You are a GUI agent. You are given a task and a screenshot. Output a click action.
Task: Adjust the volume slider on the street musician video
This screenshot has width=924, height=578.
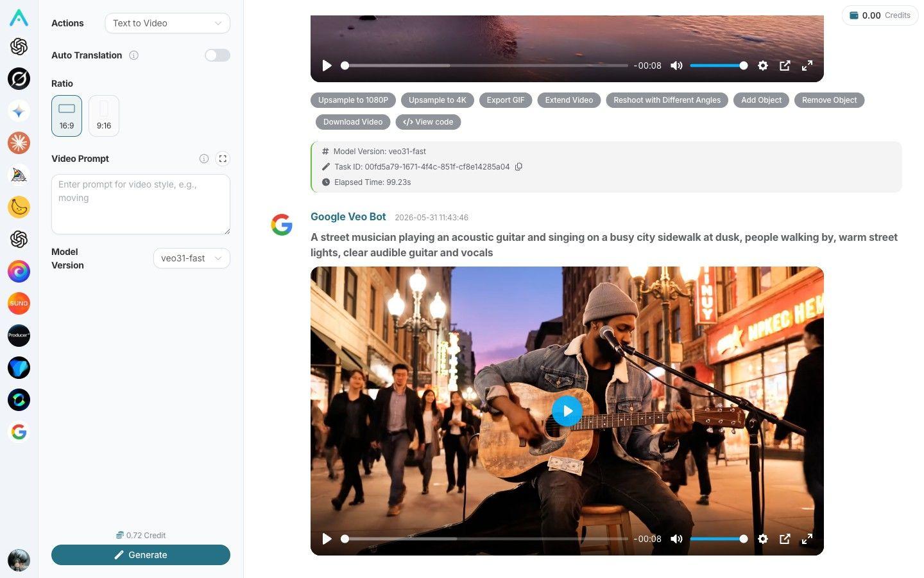(x=718, y=539)
